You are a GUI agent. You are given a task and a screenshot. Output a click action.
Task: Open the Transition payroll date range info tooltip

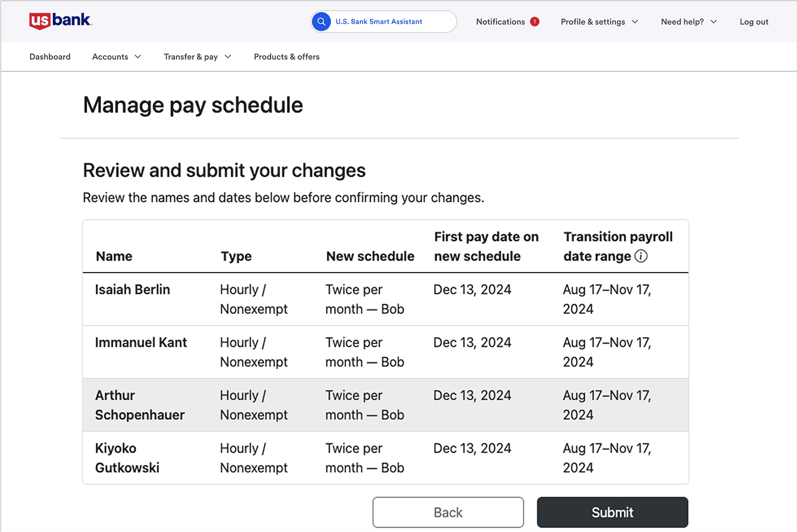(641, 256)
